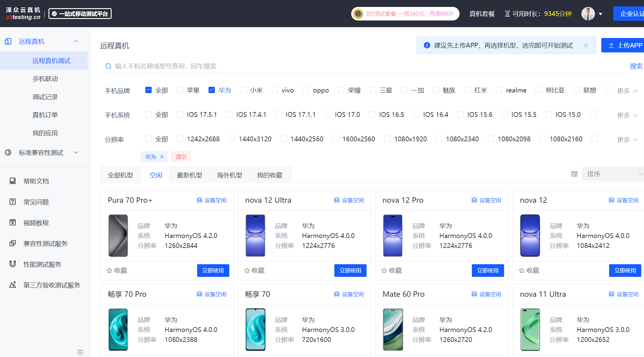This screenshot has height=357, width=644.
Task: Click 设备空闲 status icon on Mate 60 Pro
Action: (474, 294)
